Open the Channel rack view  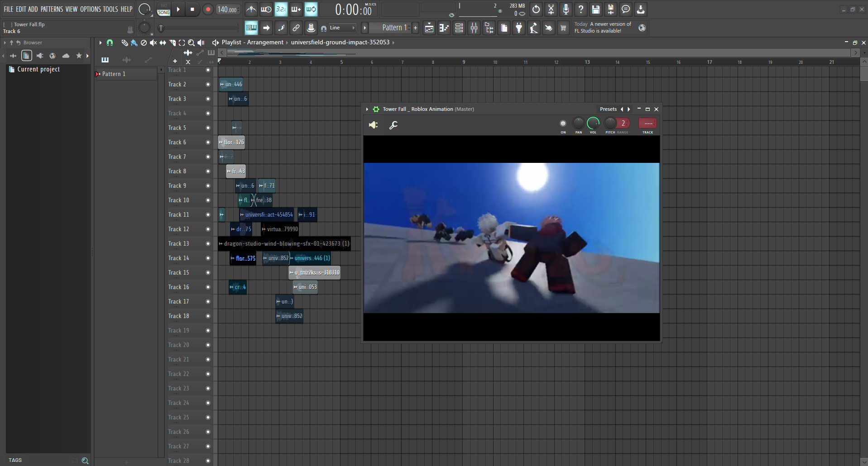click(x=459, y=28)
